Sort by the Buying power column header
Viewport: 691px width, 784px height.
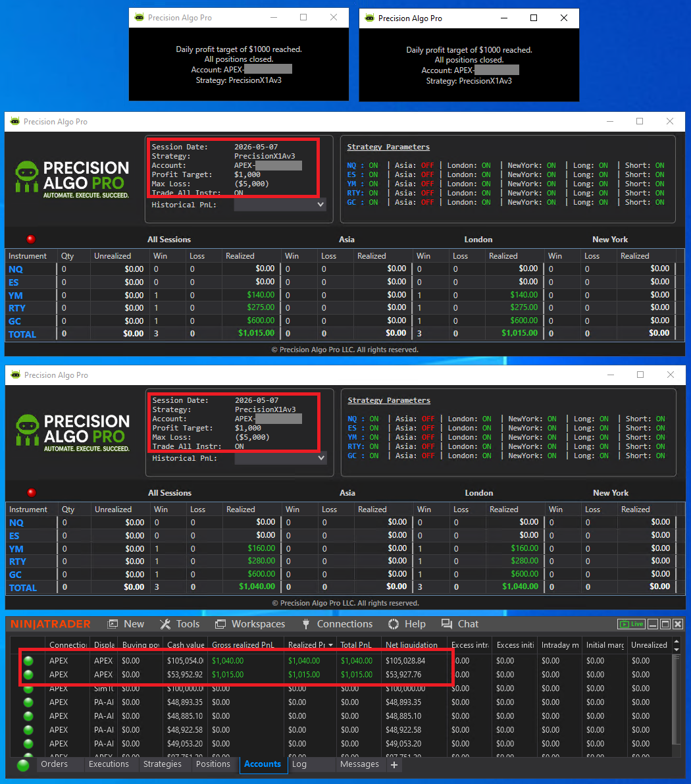[x=140, y=645]
